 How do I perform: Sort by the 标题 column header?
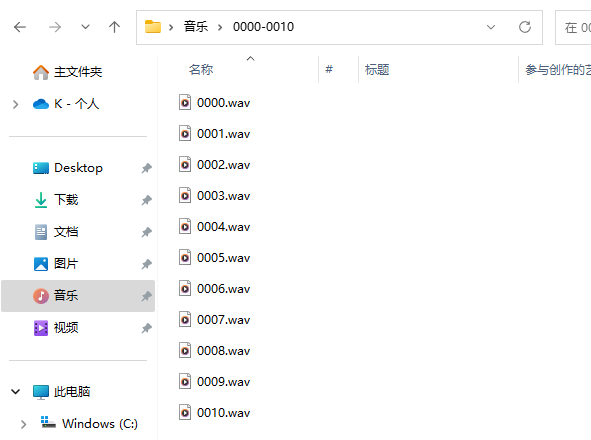(377, 69)
